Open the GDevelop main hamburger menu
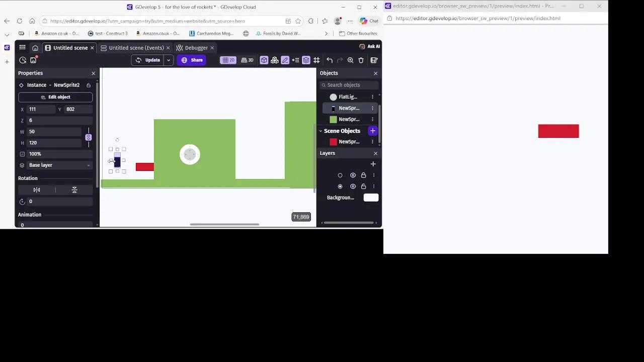The width and height of the screenshot is (644, 362). 22,48
